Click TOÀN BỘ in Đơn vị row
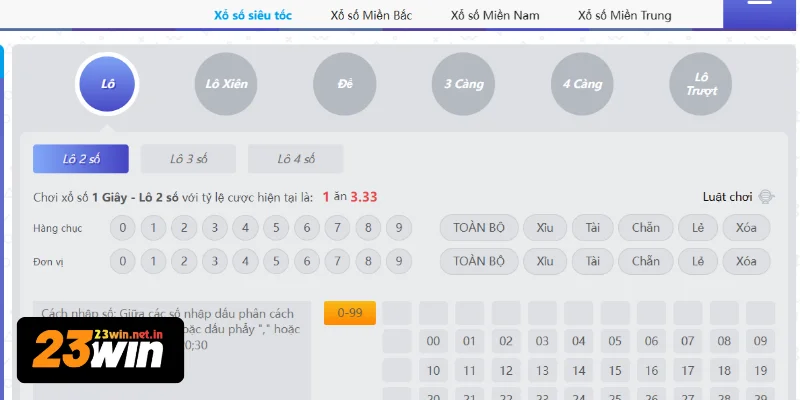The width and height of the screenshot is (800, 400). tap(479, 261)
